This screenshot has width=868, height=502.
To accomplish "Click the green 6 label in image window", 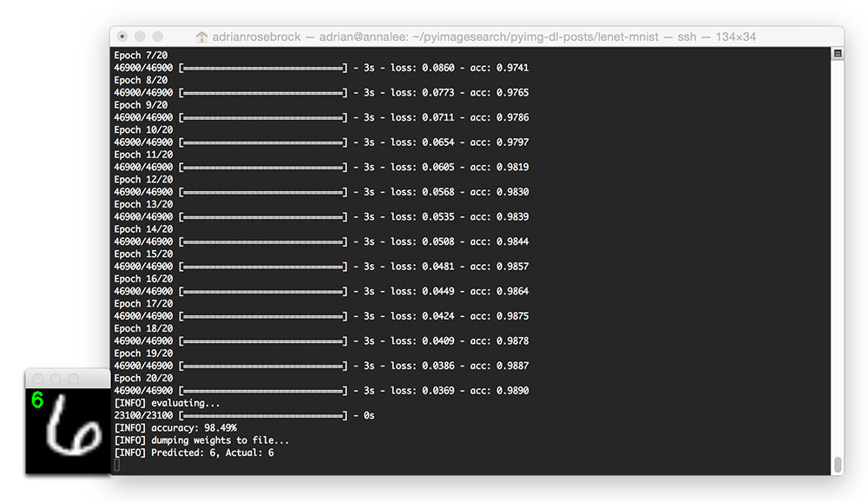I will [37, 400].
